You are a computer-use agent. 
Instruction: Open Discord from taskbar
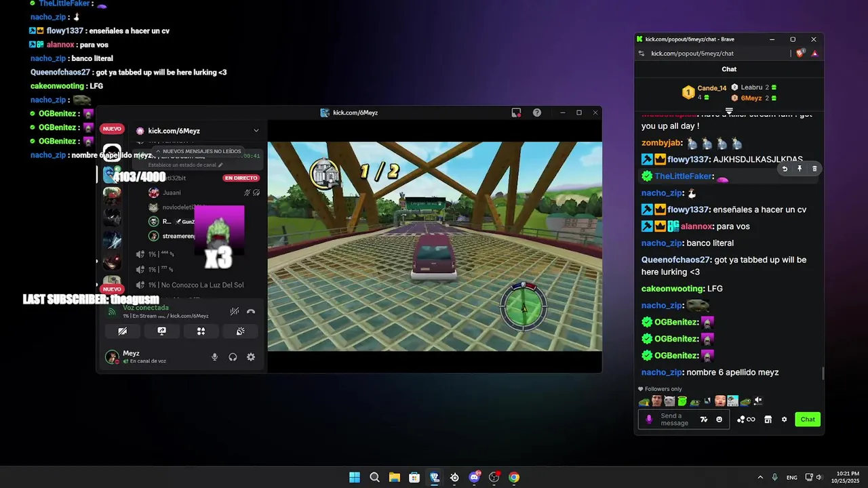475,477
